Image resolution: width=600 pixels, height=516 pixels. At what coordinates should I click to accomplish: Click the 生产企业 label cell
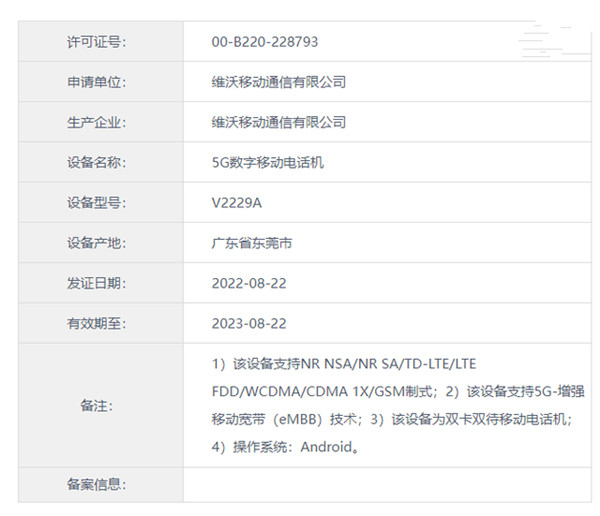(97, 122)
